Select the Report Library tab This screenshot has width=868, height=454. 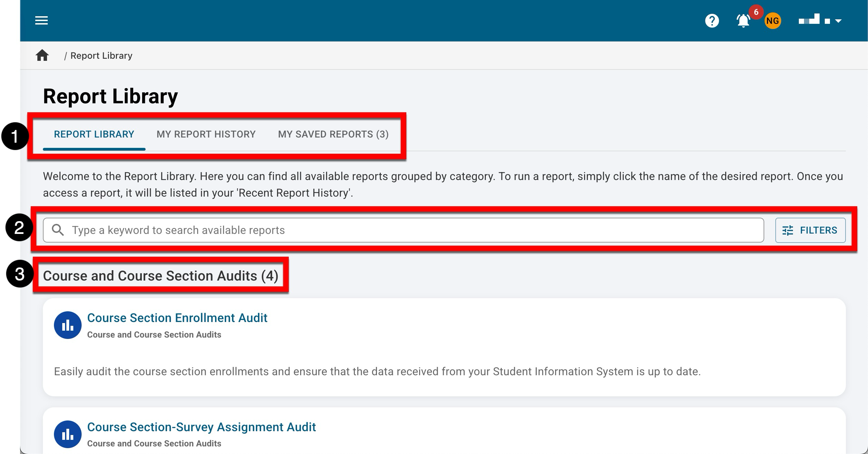[x=94, y=134]
